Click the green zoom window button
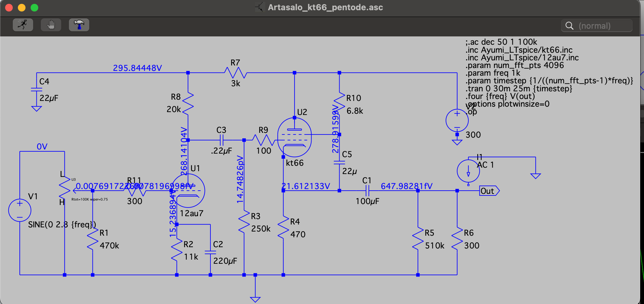644x304 pixels. click(x=34, y=8)
